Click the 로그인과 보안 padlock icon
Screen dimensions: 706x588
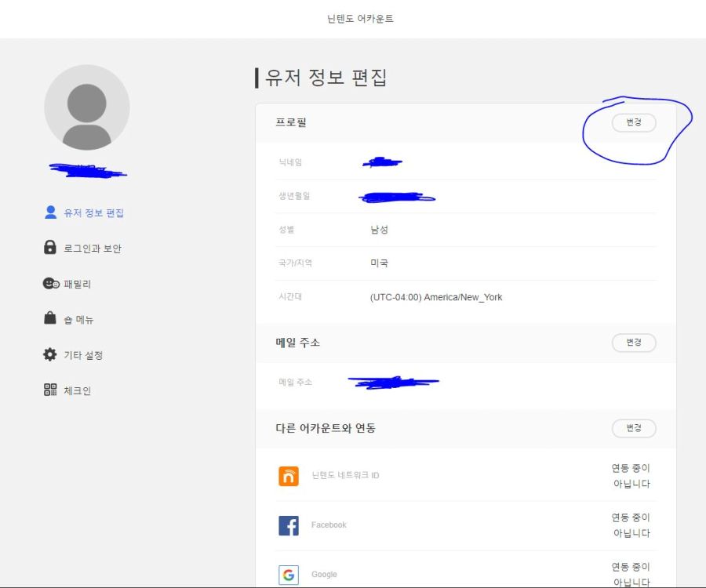coord(49,248)
